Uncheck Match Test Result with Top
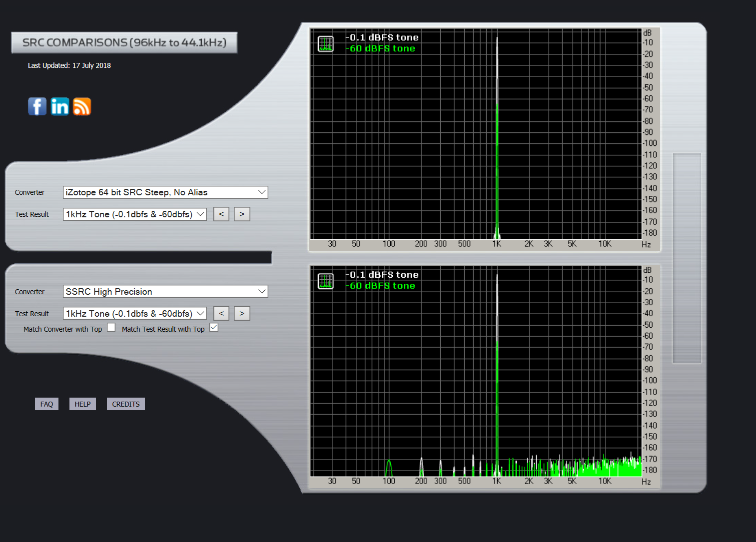 pos(214,328)
